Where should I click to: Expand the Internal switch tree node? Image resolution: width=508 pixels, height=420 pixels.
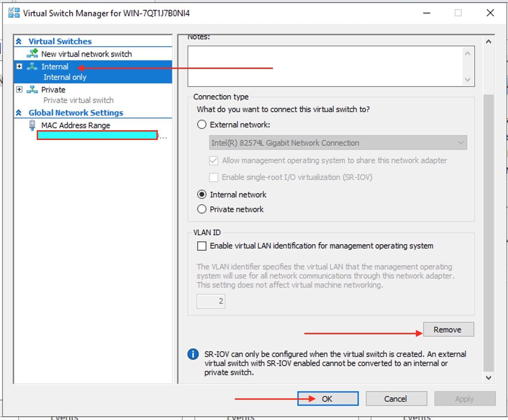[x=19, y=66]
